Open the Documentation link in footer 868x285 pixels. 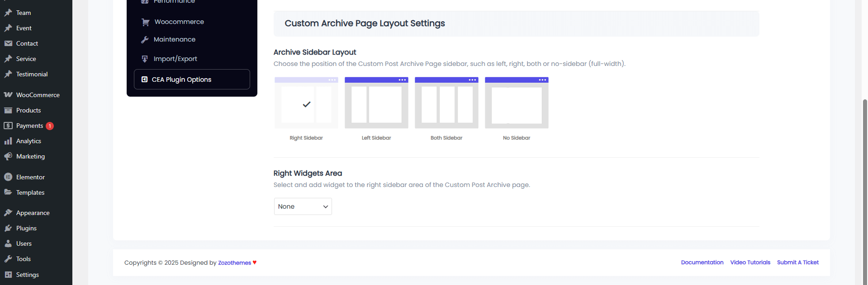(702, 262)
